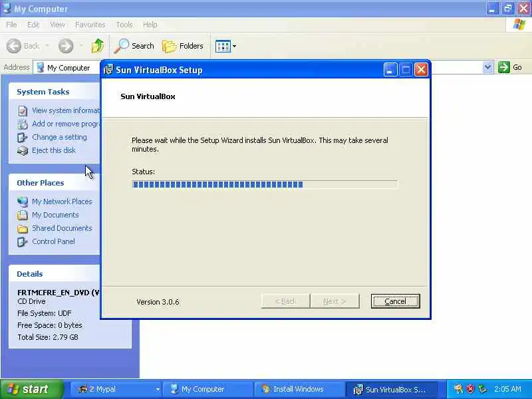Click the View system information icon
The width and height of the screenshot is (532, 399).
coord(23,110)
